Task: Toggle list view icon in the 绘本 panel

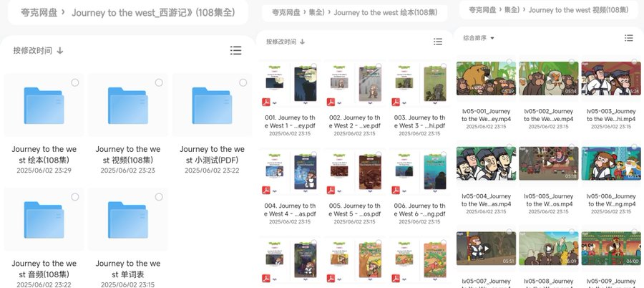Action: pyautogui.click(x=438, y=42)
